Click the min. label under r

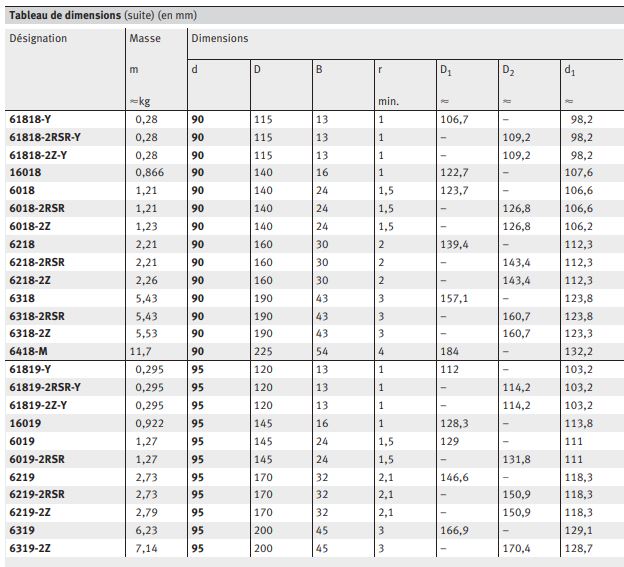[x=388, y=102]
